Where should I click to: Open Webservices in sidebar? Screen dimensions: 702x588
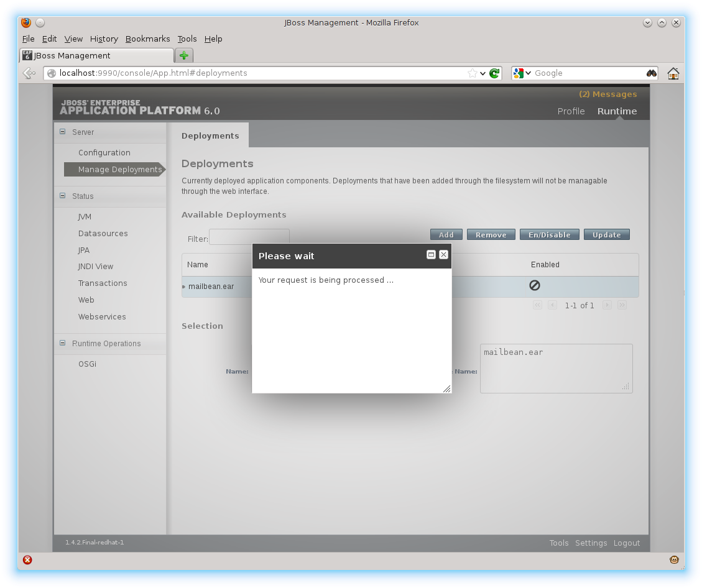tap(102, 316)
